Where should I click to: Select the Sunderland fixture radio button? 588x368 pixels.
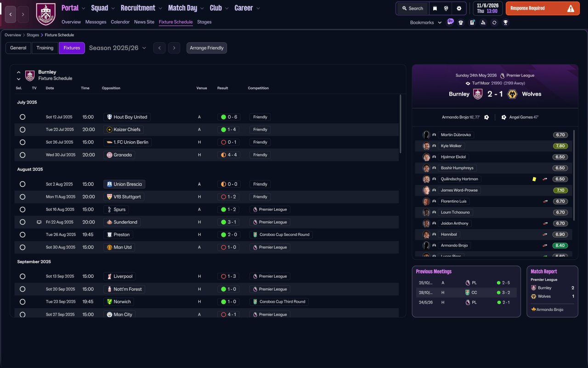tap(23, 222)
